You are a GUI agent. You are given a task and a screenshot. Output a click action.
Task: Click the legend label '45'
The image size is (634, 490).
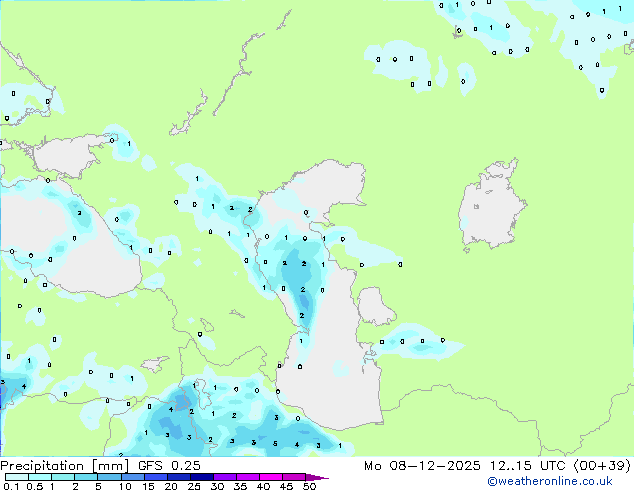tap(286, 486)
